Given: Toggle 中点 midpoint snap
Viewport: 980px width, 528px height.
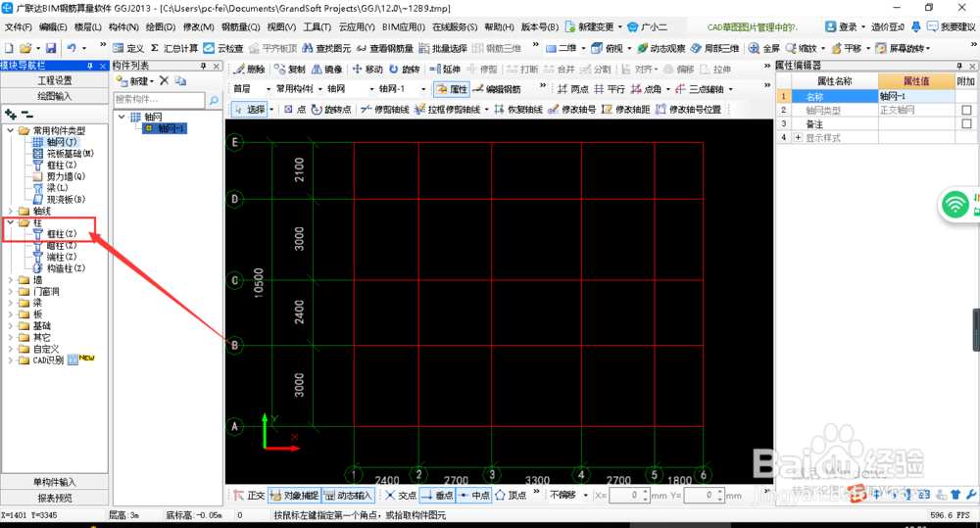Looking at the screenshot, I should click(473, 495).
